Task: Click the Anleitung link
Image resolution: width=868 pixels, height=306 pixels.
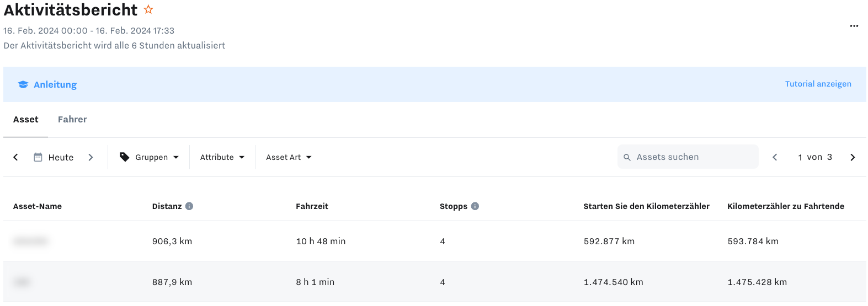Action: (x=55, y=84)
